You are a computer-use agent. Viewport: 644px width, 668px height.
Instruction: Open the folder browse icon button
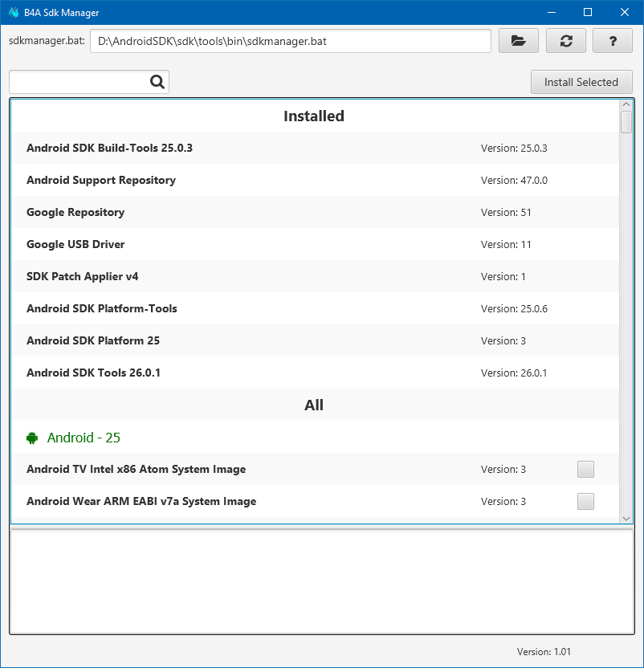(x=518, y=41)
